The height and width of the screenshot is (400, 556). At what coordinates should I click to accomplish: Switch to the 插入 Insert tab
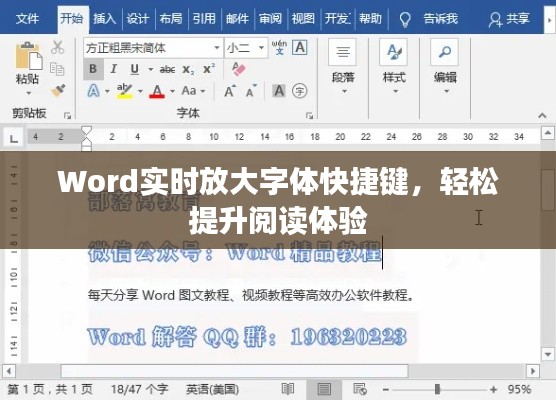tap(105, 18)
